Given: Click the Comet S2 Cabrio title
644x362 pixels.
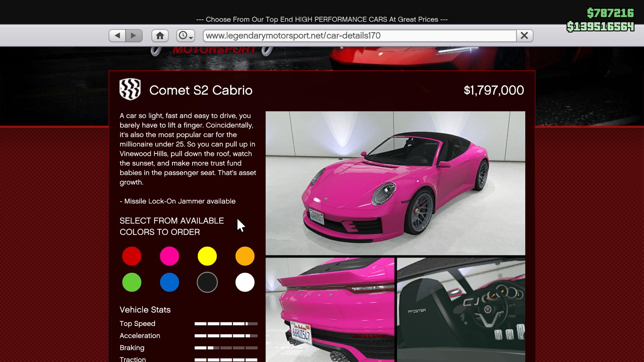Looking at the screenshot, I should pyautogui.click(x=201, y=90).
